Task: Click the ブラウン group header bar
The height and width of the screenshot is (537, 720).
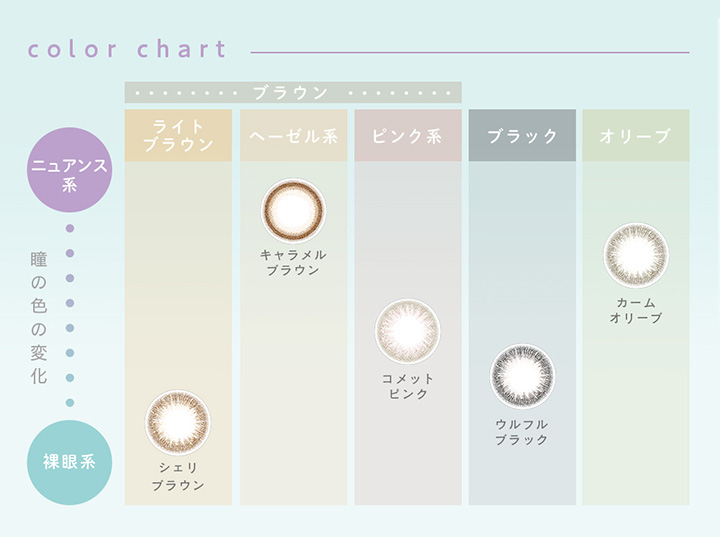Action: (293, 92)
